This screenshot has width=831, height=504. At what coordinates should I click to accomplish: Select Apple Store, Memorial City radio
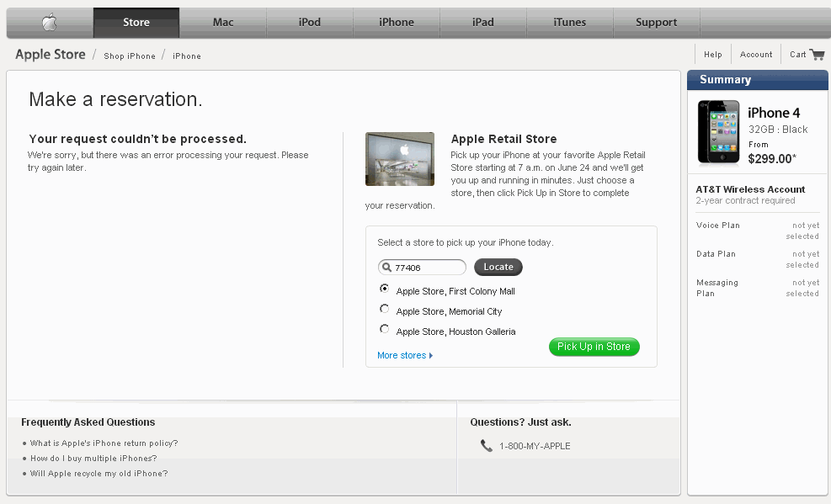click(384, 309)
